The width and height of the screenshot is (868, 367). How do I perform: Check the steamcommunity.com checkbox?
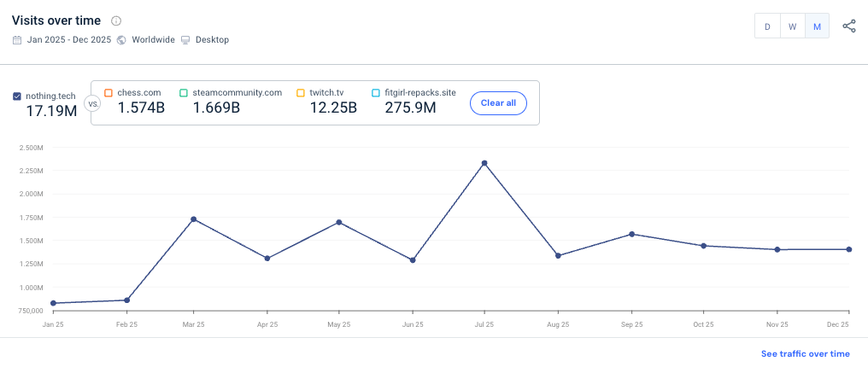[x=184, y=93]
